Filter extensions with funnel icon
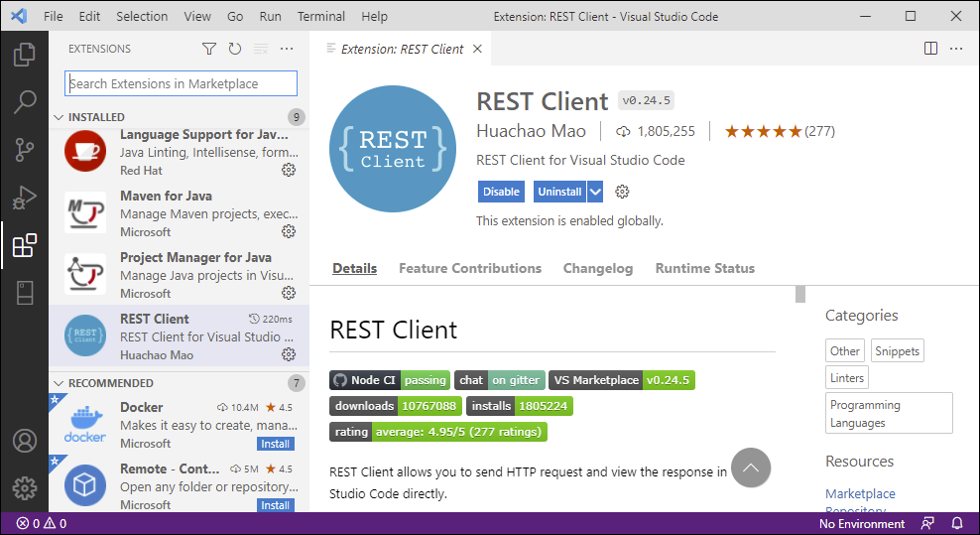The height and width of the screenshot is (535, 980). click(x=209, y=49)
